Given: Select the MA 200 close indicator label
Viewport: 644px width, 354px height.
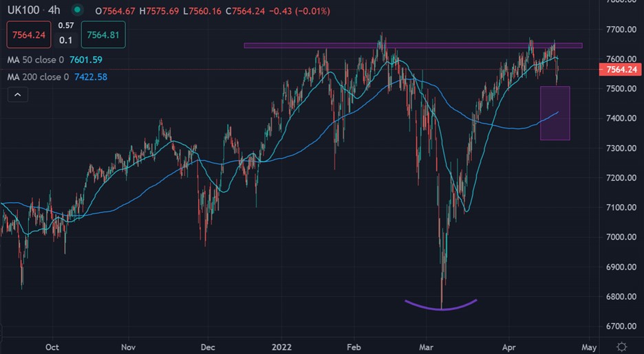Looking at the screenshot, I should coord(38,77).
